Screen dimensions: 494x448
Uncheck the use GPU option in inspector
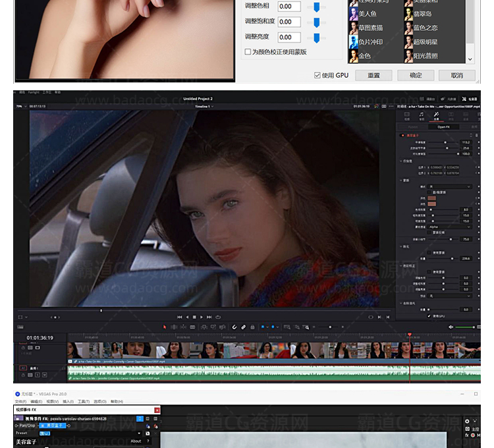[429, 316]
